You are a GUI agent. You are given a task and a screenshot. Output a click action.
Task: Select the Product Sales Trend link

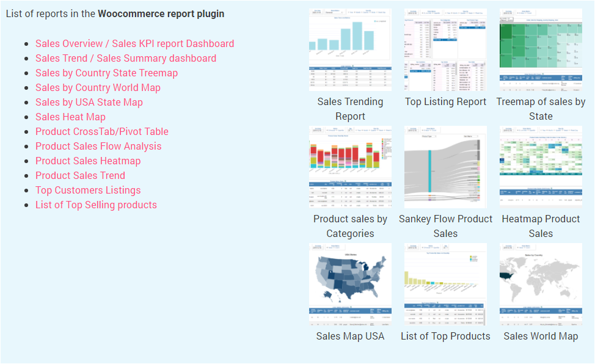click(x=81, y=176)
